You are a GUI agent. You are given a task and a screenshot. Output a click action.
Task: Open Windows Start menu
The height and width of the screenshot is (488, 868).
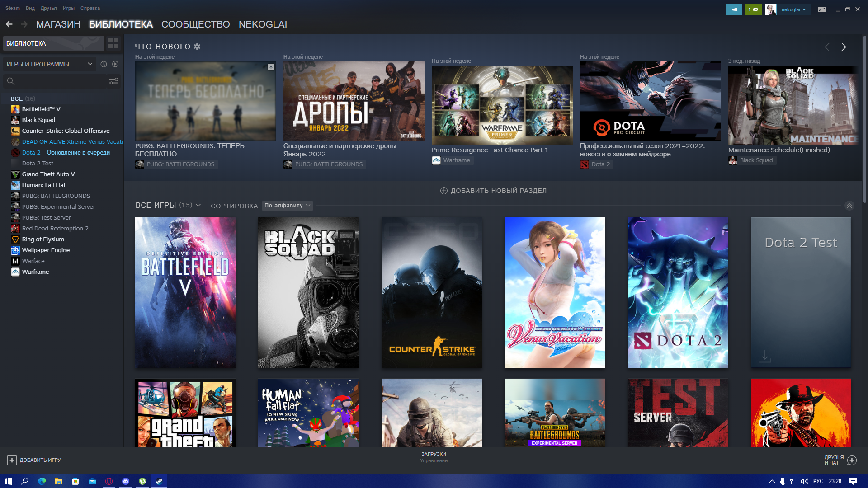pyautogui.click(x=8, y=481)
